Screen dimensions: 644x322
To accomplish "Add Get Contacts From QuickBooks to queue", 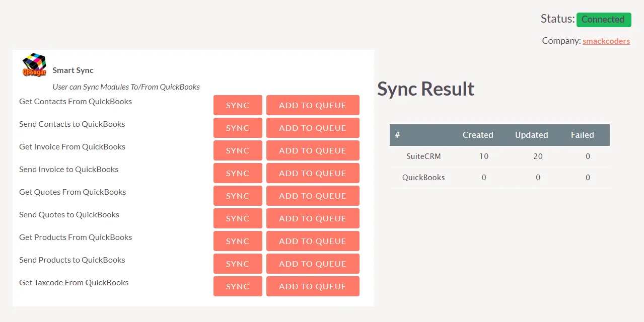I will click(313, 105).
